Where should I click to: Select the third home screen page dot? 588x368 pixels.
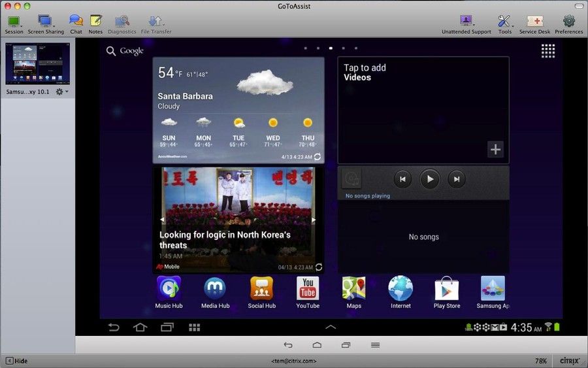point(331,48)
